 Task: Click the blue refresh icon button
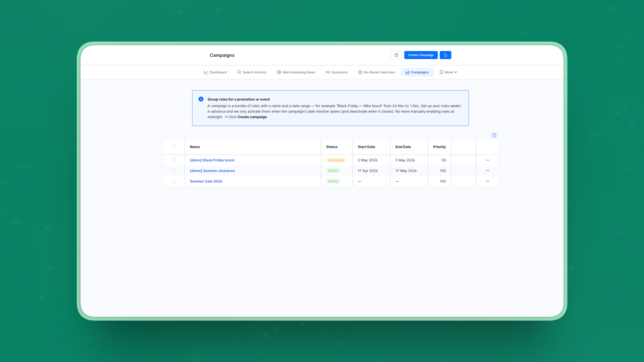click(445, 55)
